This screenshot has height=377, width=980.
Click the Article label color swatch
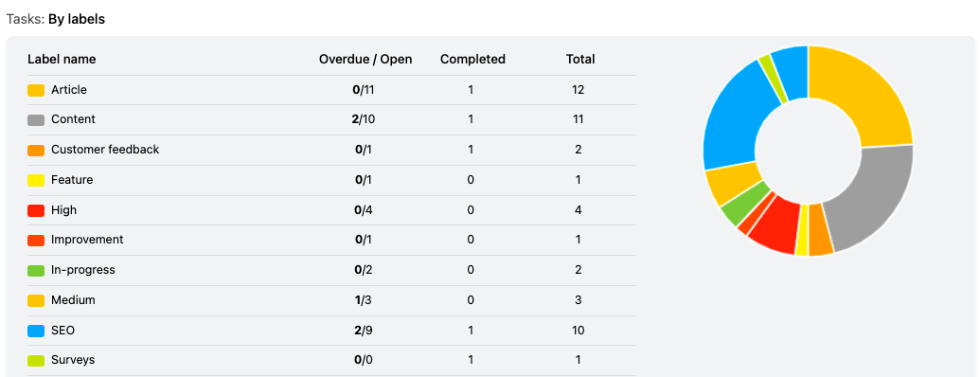pyautogui.click(x=36, y=90)
